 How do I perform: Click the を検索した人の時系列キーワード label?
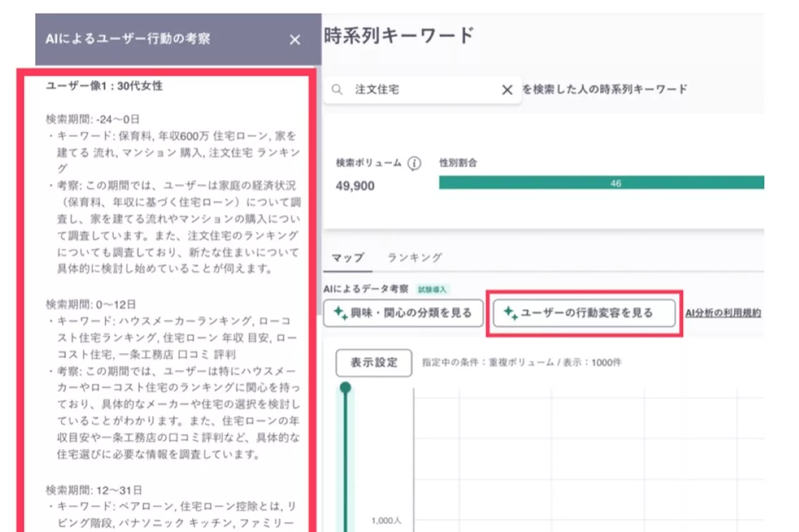605,89
